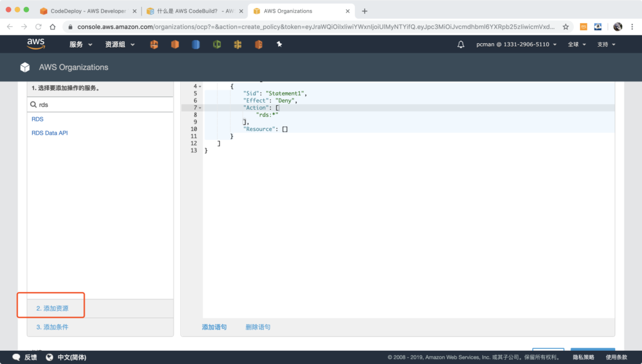This screenshot has width=642, height=364.
Task: Click the "Resource": [] line in editor
Action: (265, 129)
